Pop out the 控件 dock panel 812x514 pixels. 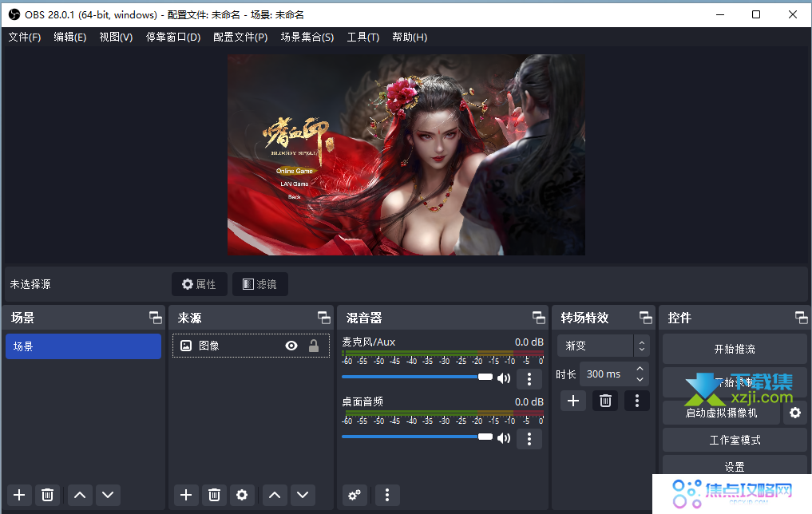pyautogui.click(x=801, y=318)
